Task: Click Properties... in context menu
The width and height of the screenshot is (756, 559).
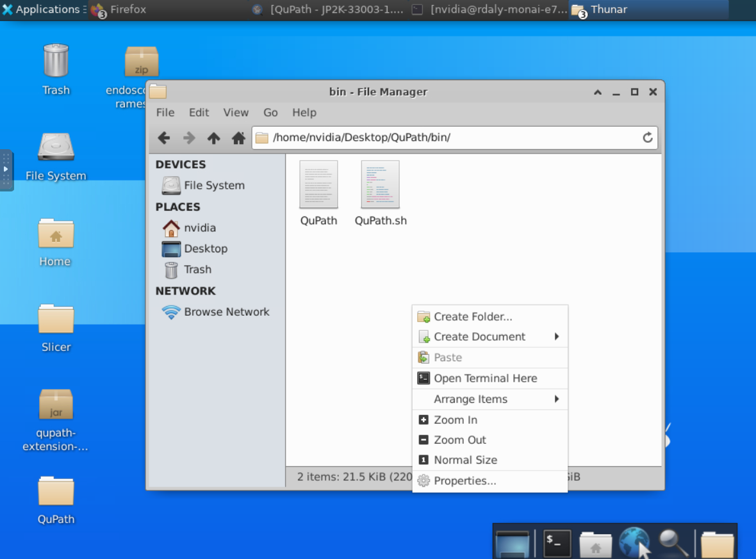Action: 464,481
